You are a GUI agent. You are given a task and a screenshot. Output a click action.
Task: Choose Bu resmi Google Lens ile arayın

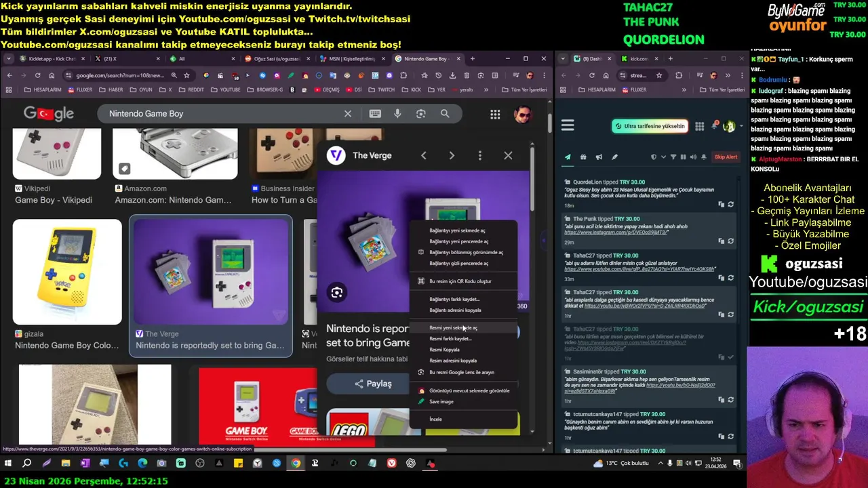pos(462,372)
